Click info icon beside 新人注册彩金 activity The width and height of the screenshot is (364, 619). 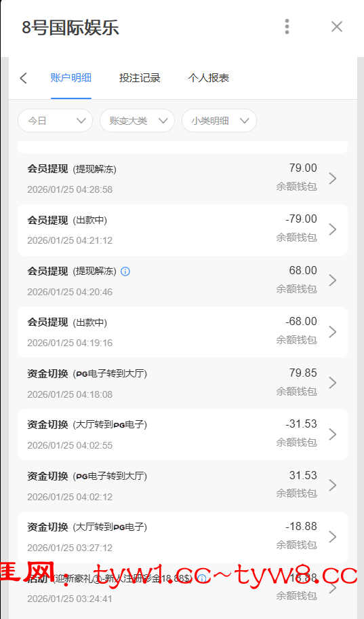201,579
